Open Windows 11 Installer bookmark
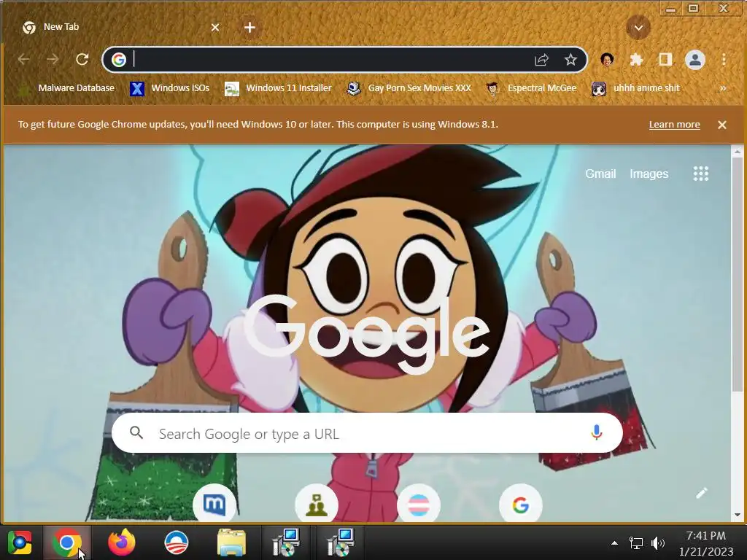 (x=278, y=88)
